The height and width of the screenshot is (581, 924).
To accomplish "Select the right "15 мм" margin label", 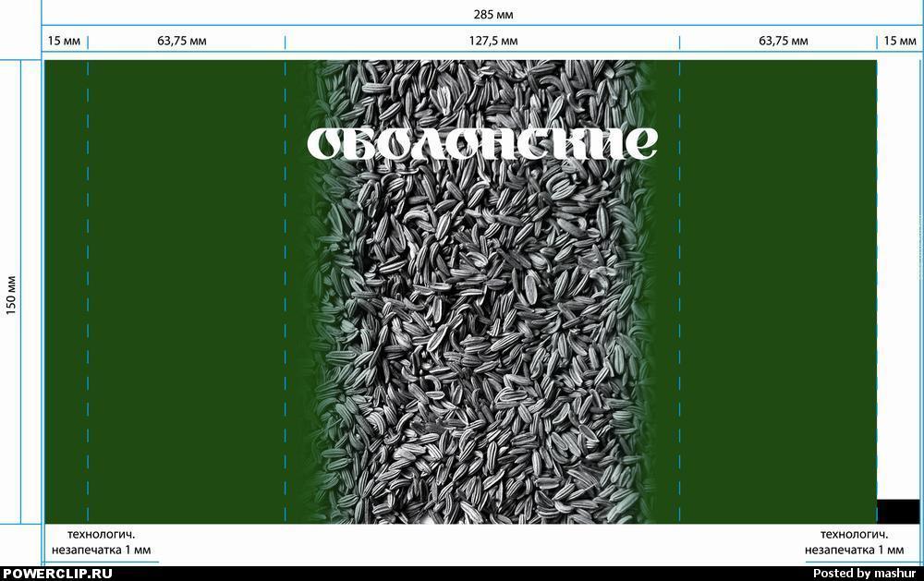I will pyautogui.click(x=899, y=42).
